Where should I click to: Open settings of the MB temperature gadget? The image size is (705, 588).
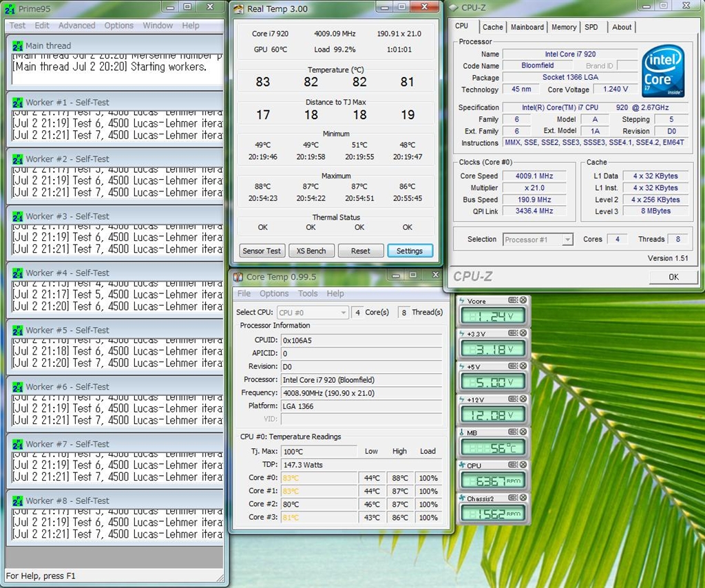(513, 432)
